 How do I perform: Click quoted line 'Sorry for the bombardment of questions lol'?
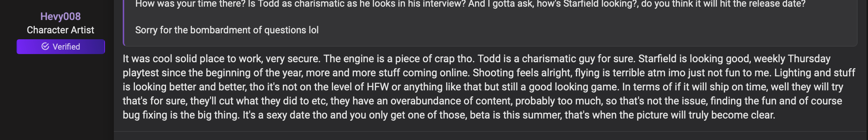click(227, 30)
